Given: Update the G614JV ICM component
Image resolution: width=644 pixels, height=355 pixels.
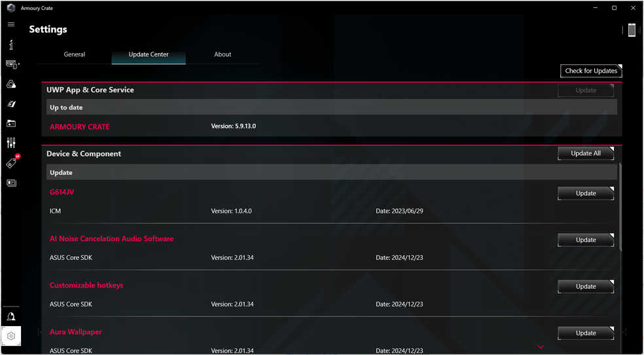Looking at the screenshot, I should [x=586, y=193].
